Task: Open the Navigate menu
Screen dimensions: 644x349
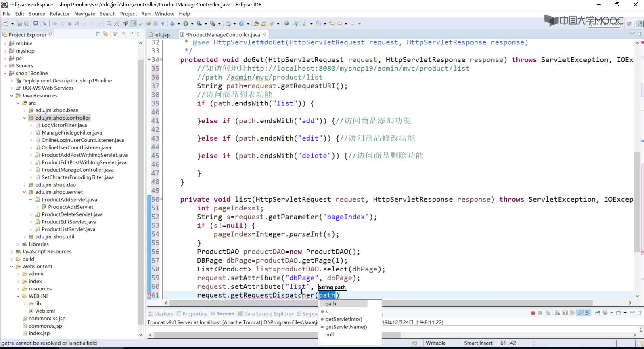Action: tap(85, 14)
